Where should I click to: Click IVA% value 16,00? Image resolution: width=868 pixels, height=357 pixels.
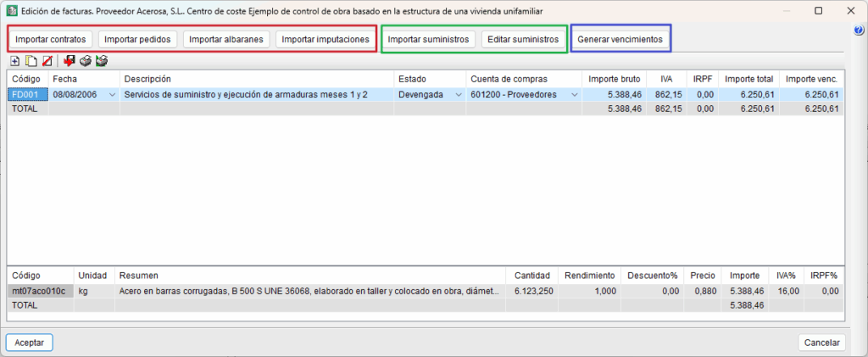pyautogui.click(x=787, y=291)
